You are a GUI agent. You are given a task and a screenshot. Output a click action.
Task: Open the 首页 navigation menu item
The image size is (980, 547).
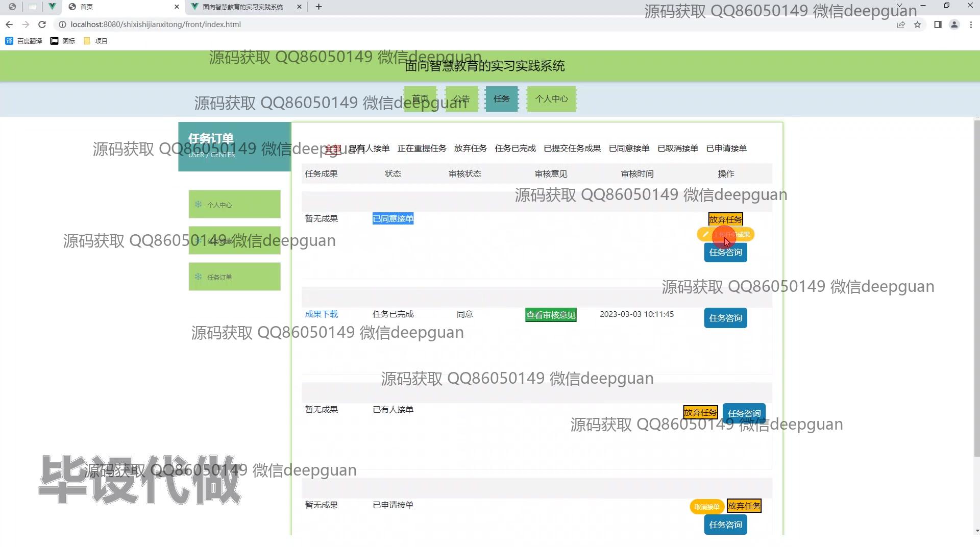[421, 99]
